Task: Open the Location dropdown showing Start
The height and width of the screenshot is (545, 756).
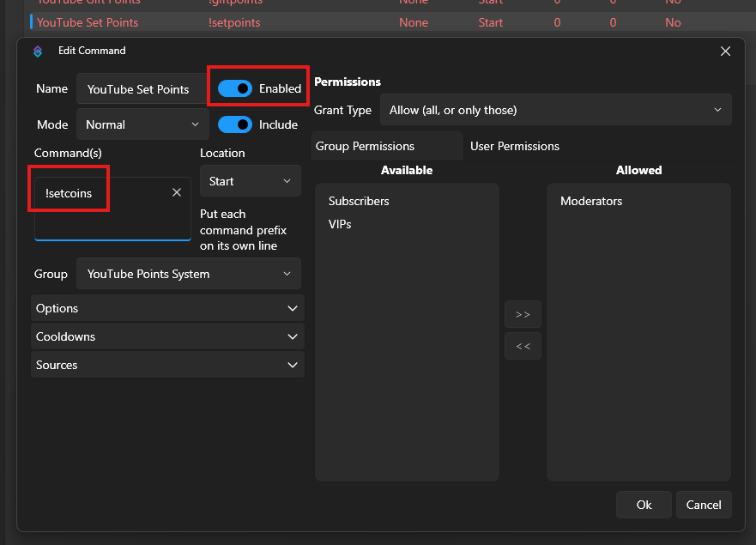Action: coord(251,181)
